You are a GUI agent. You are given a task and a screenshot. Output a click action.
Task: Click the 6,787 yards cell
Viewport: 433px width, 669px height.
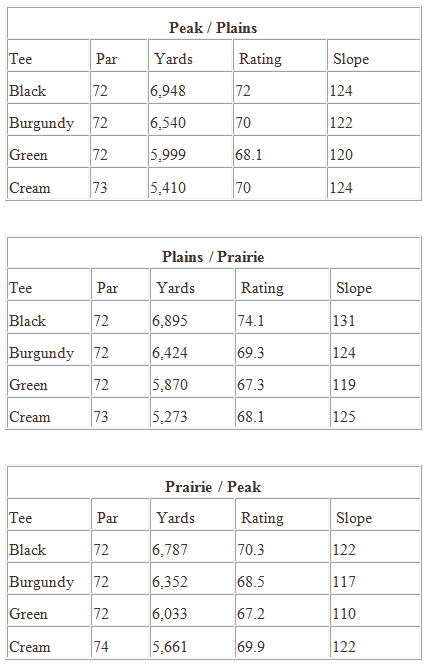click(170, 550)
